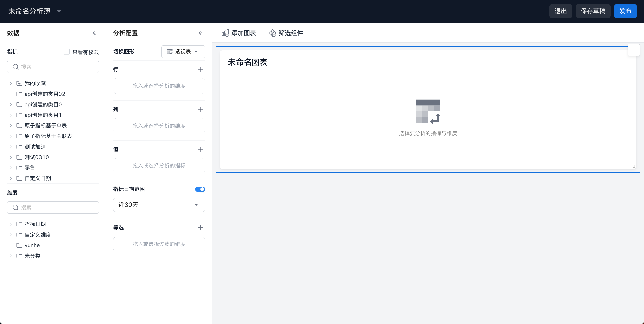Open the 透视表 chart type dropdown
This screenshot has height=324, width=644.
(183, 52)
